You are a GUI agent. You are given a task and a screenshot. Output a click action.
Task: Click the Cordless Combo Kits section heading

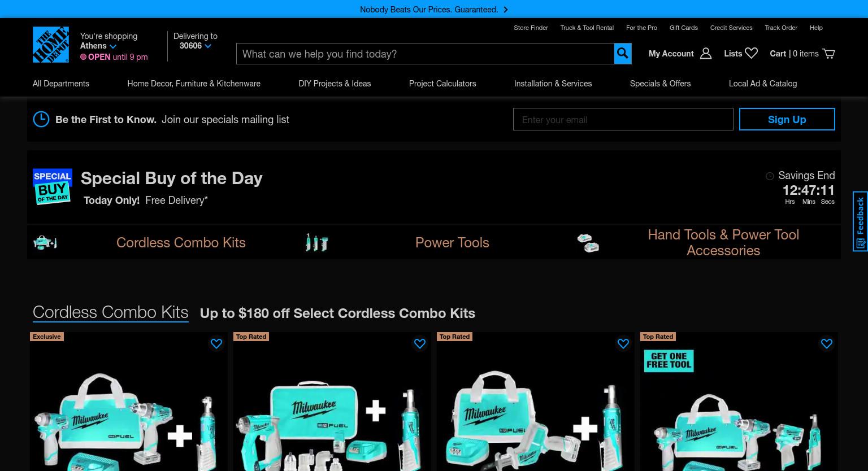110,312
